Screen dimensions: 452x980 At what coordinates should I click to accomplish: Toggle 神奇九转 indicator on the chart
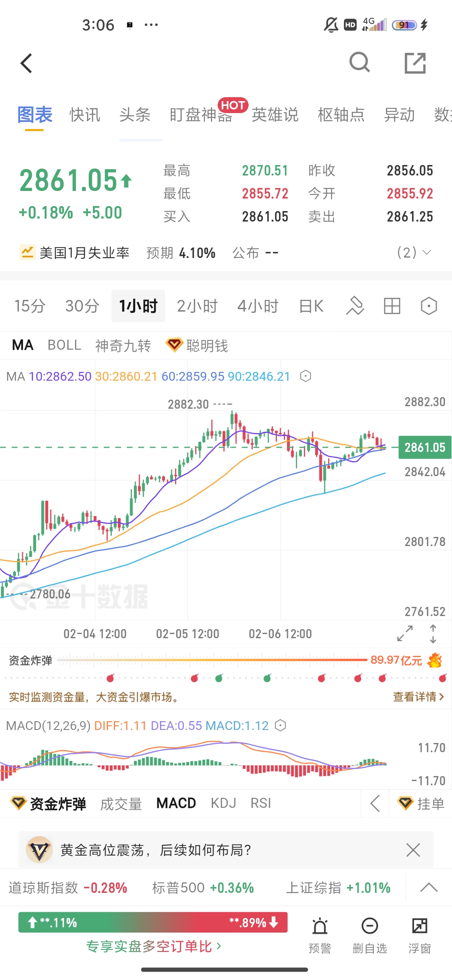[x=123, y=345]
